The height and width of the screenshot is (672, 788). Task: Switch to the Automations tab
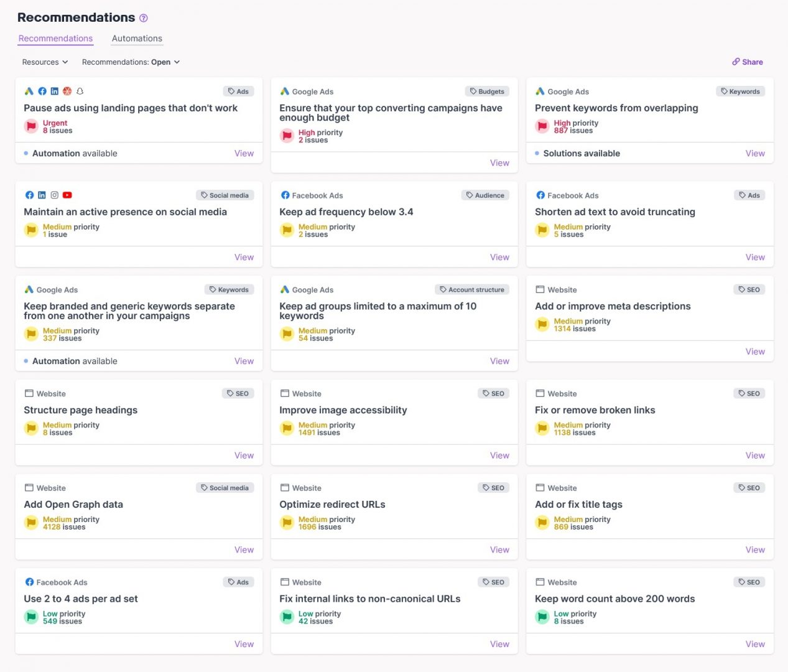click(x=137, y=38)
